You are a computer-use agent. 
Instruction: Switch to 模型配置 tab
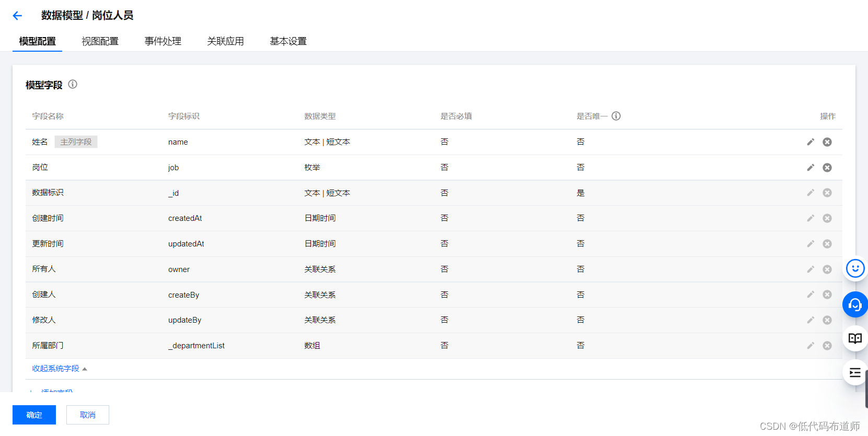click(x=38, y=41)
